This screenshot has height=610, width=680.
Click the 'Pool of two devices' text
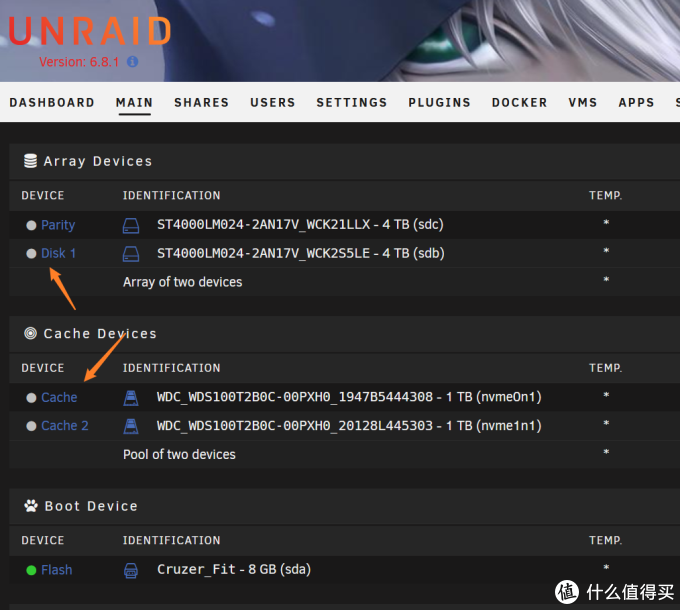(179, 454)
